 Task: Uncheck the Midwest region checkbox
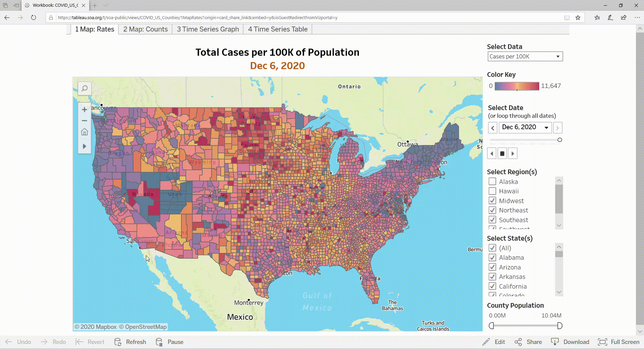tap(492, 200)
